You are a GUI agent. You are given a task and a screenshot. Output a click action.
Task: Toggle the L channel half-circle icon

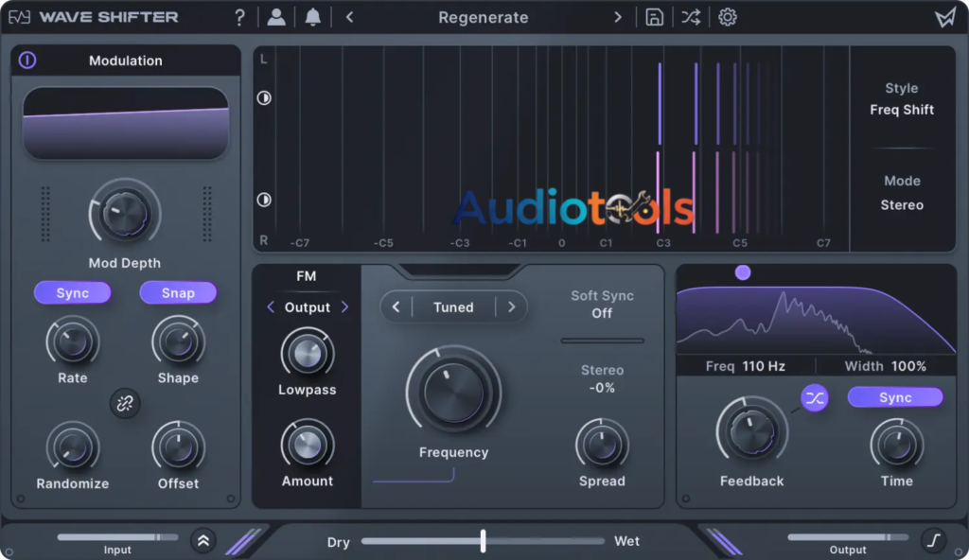pyautogui.click(x=264, y=97)
